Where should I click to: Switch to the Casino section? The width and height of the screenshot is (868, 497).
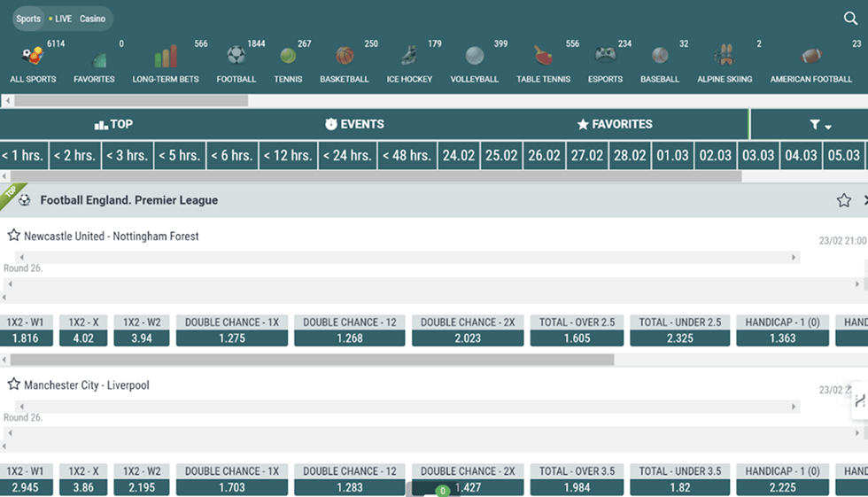(x=92, y=19)
